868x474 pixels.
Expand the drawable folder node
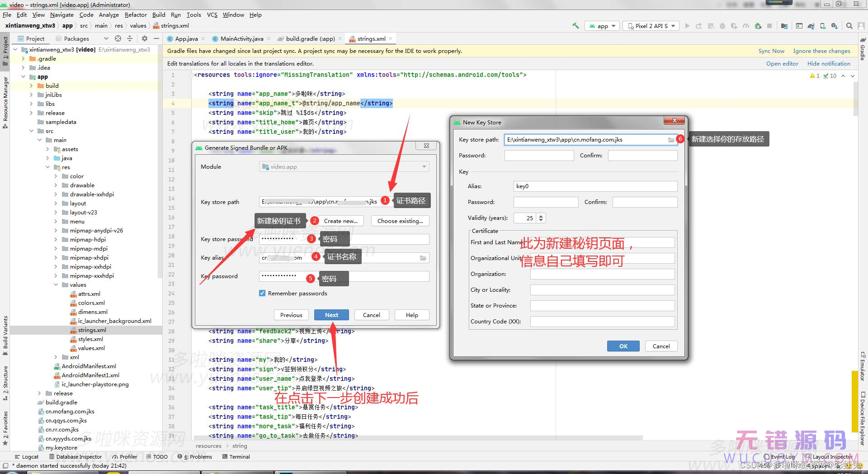pos(56,185)
